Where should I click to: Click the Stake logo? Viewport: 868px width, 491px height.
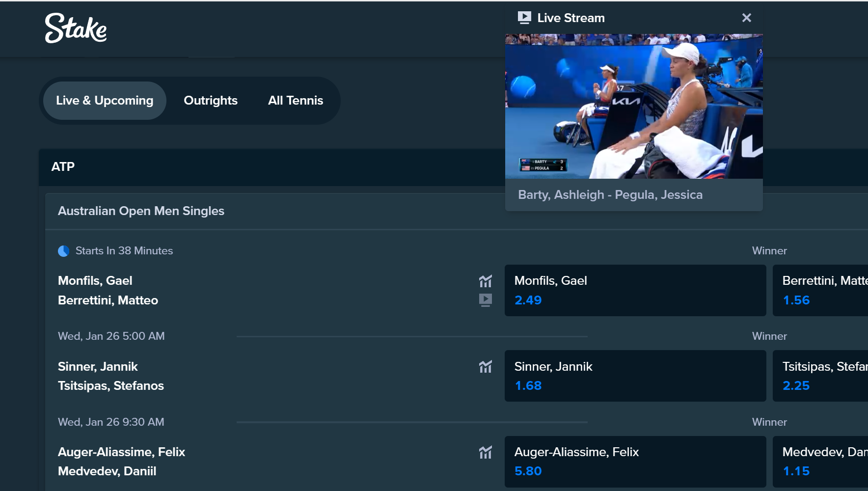[76, 28]
